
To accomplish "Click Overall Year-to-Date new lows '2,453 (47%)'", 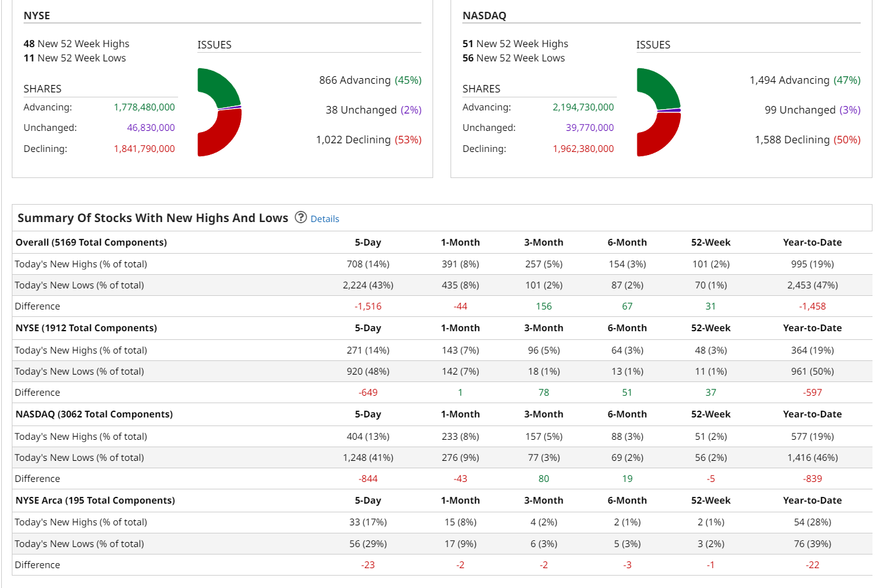I will [812, 285].
